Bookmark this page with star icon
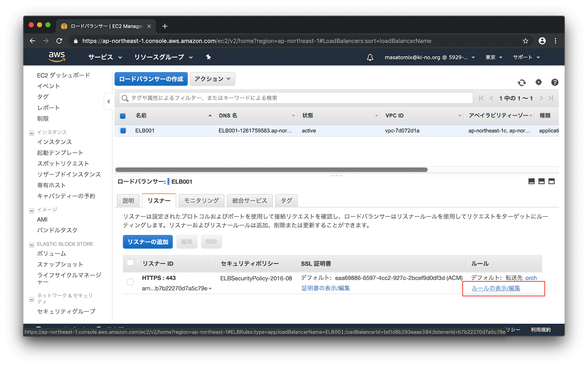The width and height of the screenshot is (588, 367). pos(526,41)
